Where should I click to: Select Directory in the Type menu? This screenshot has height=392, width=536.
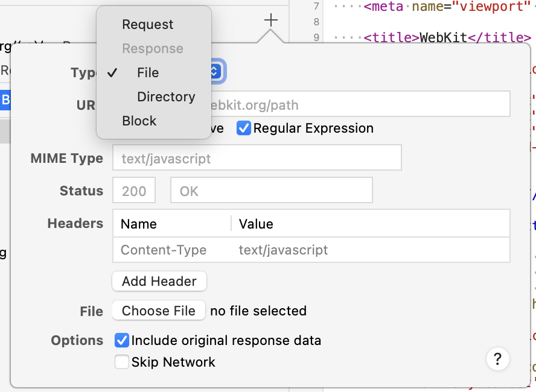click(166, 97)
